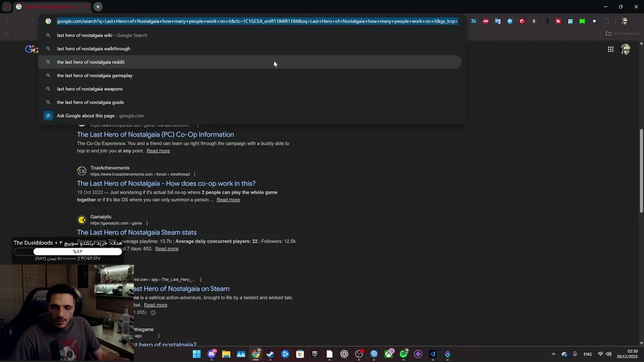
Task: Click Read more under Co-Op Experience snippet
Action: (x=158, y=151)
